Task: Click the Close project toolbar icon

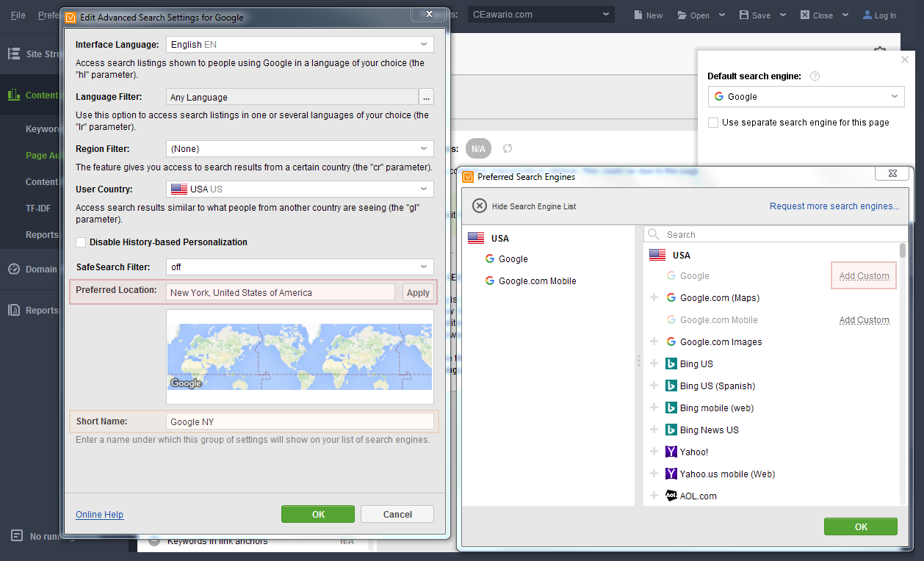Action: coord(805,15)
